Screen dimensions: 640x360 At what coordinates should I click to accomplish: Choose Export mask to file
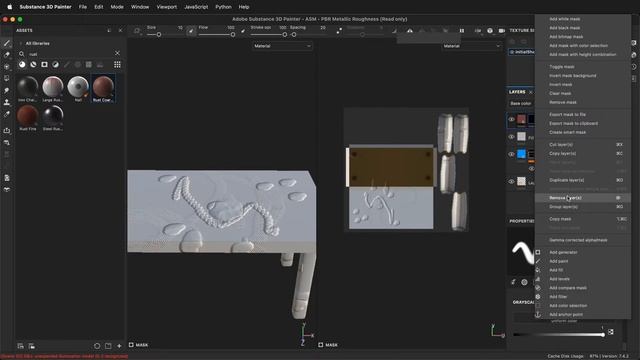[583, 114]
